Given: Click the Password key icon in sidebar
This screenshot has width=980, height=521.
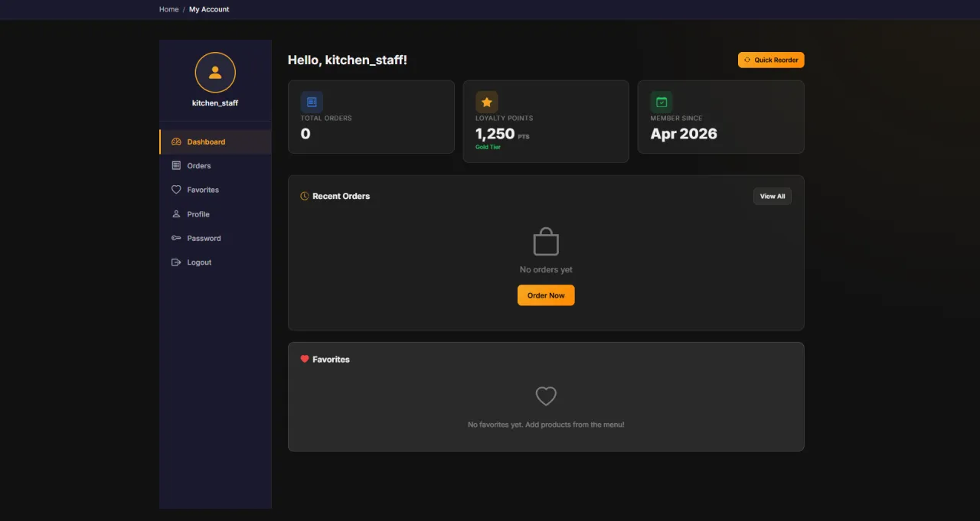Looking at the screenshot, I should click(x=176, y=238).
